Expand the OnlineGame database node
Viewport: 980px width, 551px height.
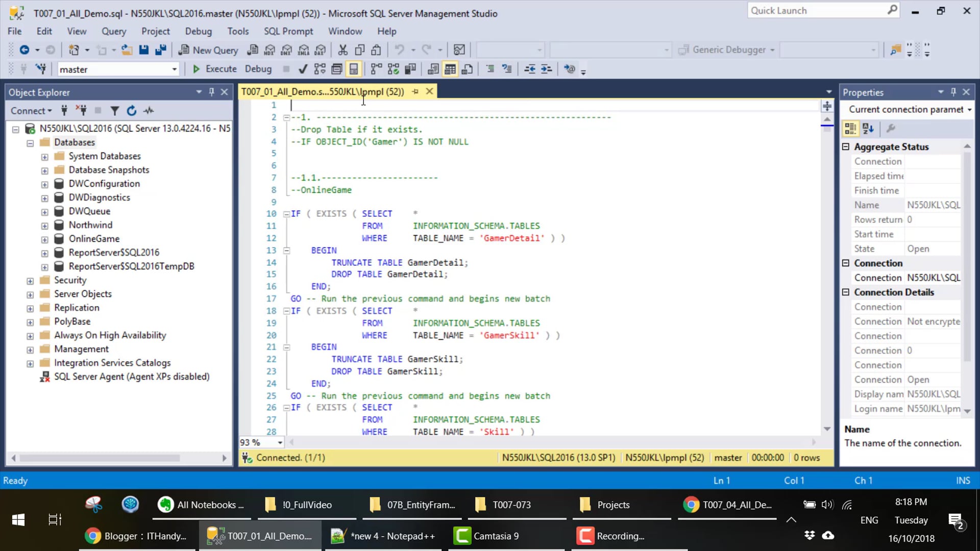45,239
